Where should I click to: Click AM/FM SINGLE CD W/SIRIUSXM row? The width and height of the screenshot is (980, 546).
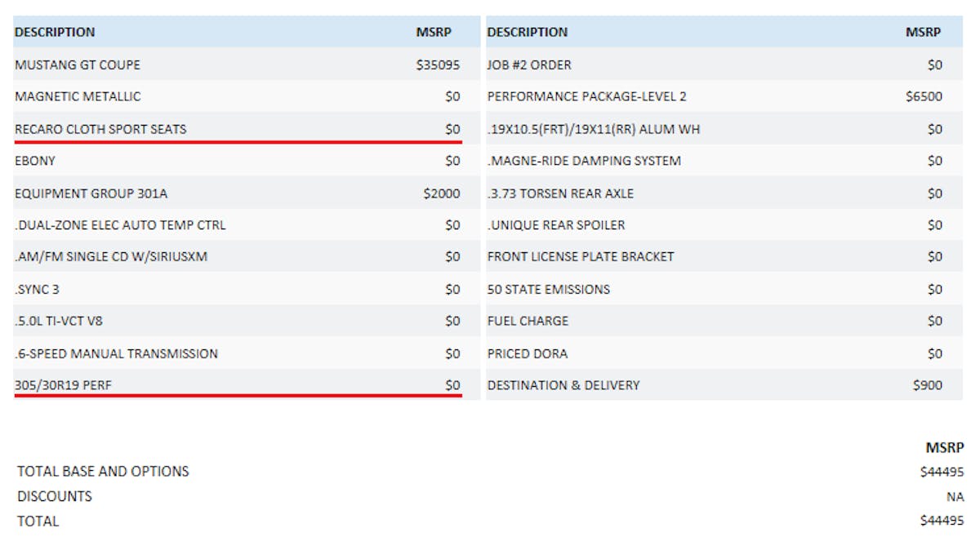pyautogui.click(x=111, y=256)
